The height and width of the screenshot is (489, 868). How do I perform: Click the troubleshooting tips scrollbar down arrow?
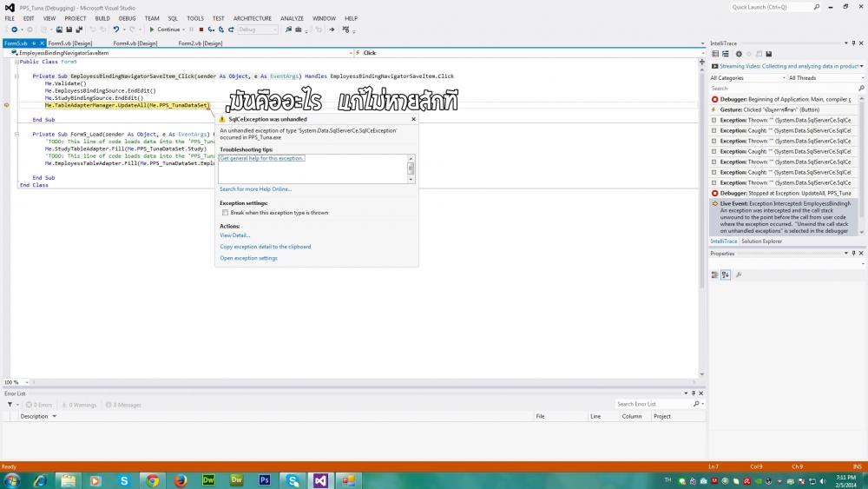(411, 179)
